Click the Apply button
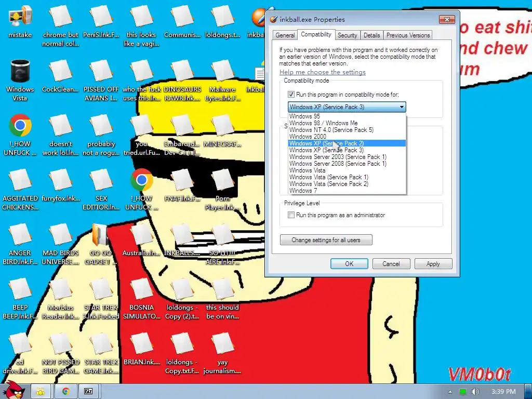This screenshot has height=399, width=532. tap(433, 263)
